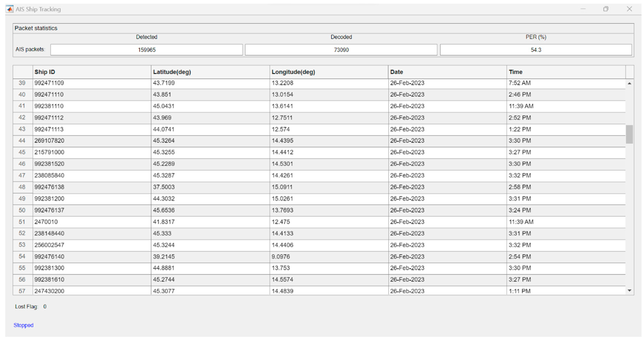644x342 pixels.
Task: Click Ship ID cell 992476138
Action: click(49, 187)
